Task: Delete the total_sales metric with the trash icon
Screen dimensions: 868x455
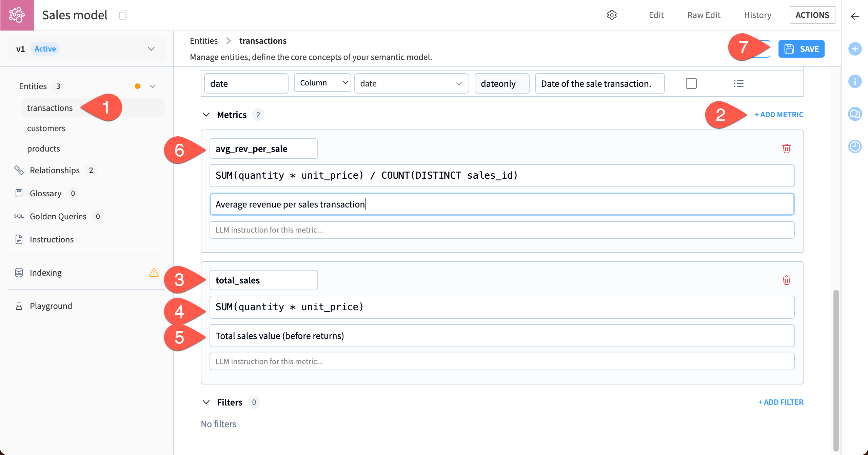Action: (x=787, y=280)
